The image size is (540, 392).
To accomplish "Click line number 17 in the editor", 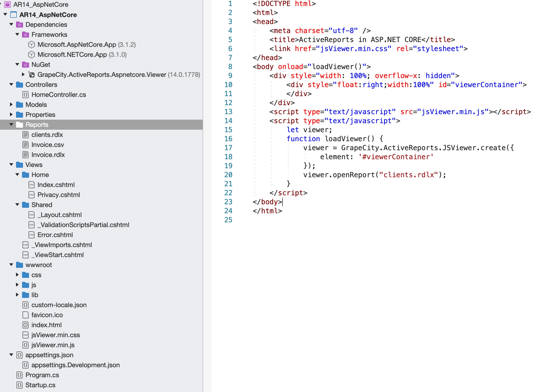I will (228, 148).
